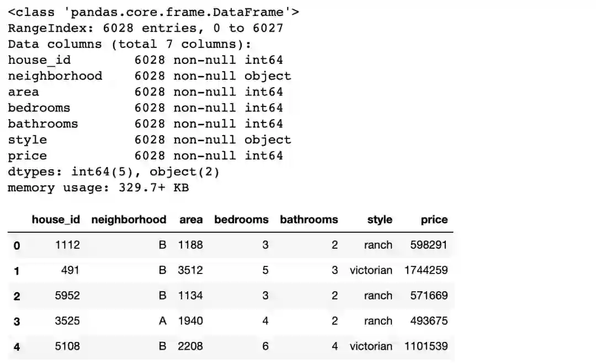Select the house_id cell 5952
The width and height of the screenshot is (596, 364).
pyautogui.click(x=67, y=296)
